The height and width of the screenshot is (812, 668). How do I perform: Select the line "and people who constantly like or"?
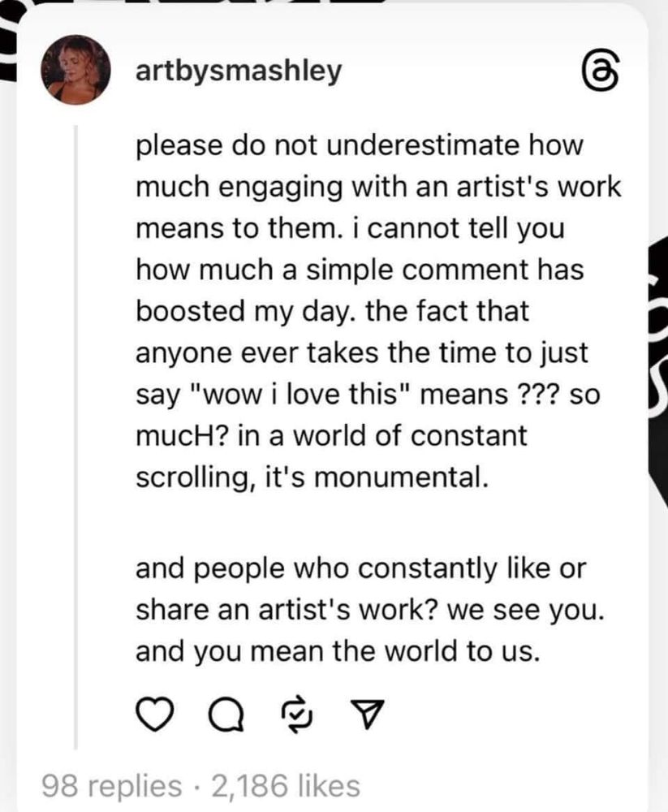[361, 568]
